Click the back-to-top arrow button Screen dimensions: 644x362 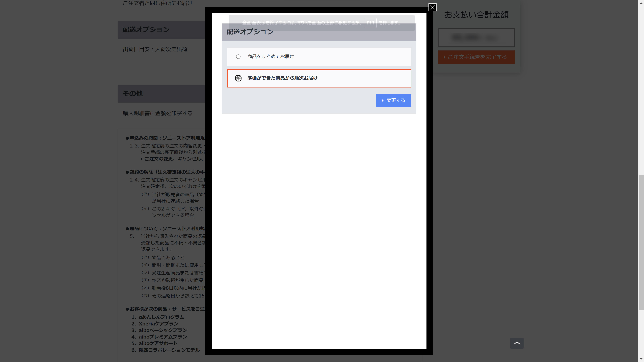[x=517, y=343]
